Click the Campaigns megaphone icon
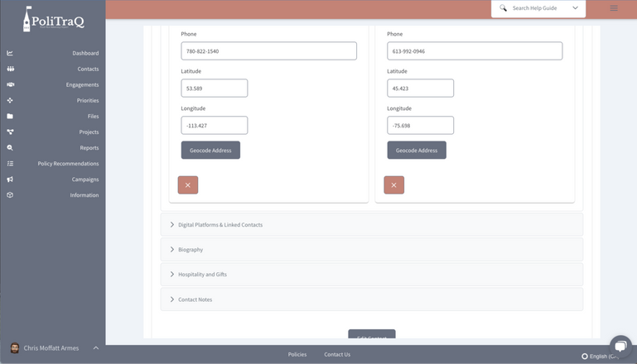The width and height of the screenshot is (637, 364). 10,180
